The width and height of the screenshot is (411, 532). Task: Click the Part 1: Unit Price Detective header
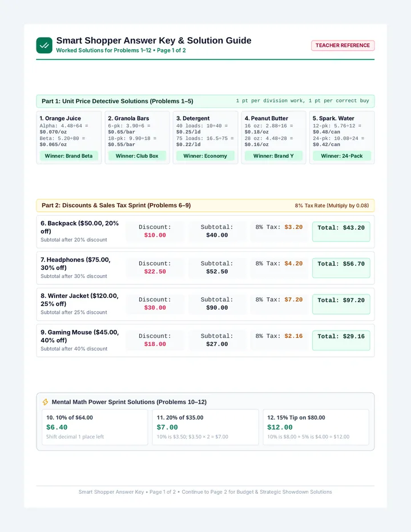coord(118,101)
